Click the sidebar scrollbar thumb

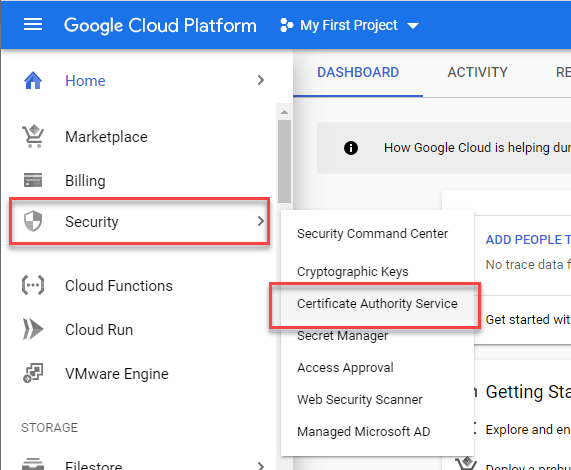tap(284, 161)
